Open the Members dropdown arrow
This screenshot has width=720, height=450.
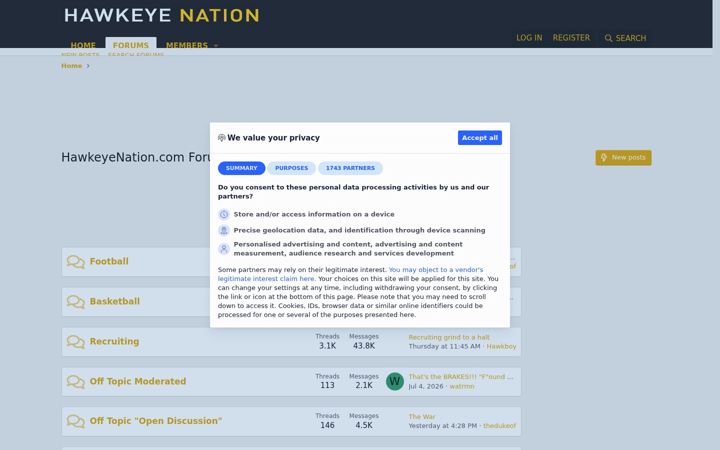pos(216,45)
